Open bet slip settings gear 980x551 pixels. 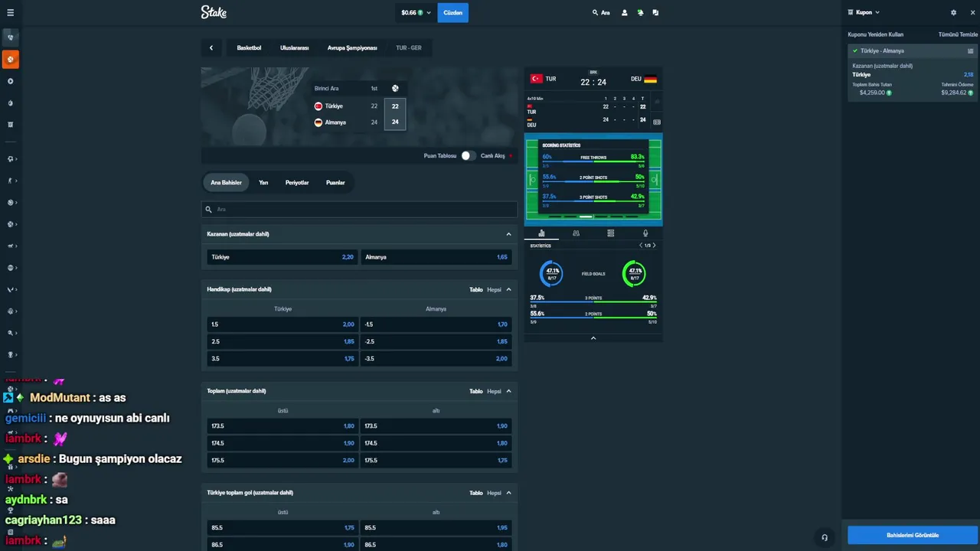click(x=953, y=13)
